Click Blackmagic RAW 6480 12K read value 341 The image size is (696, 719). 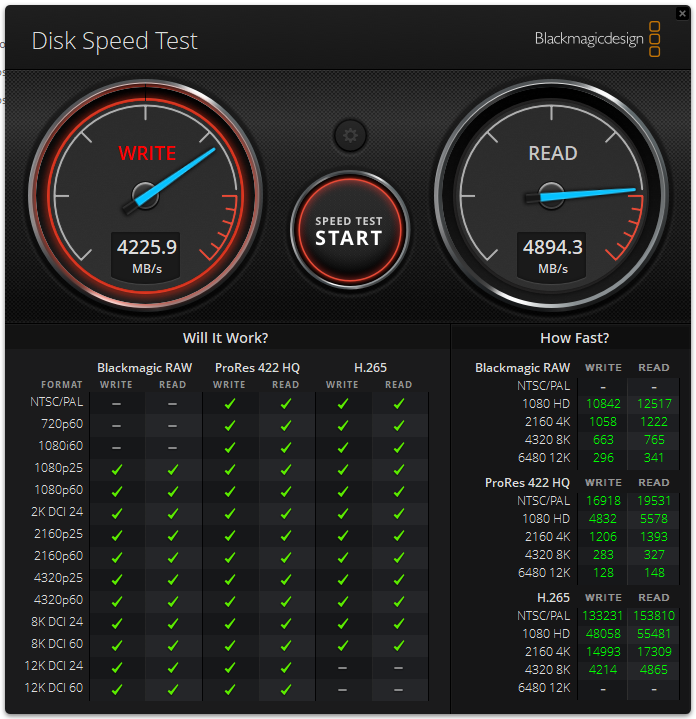[x=654, y=458]
